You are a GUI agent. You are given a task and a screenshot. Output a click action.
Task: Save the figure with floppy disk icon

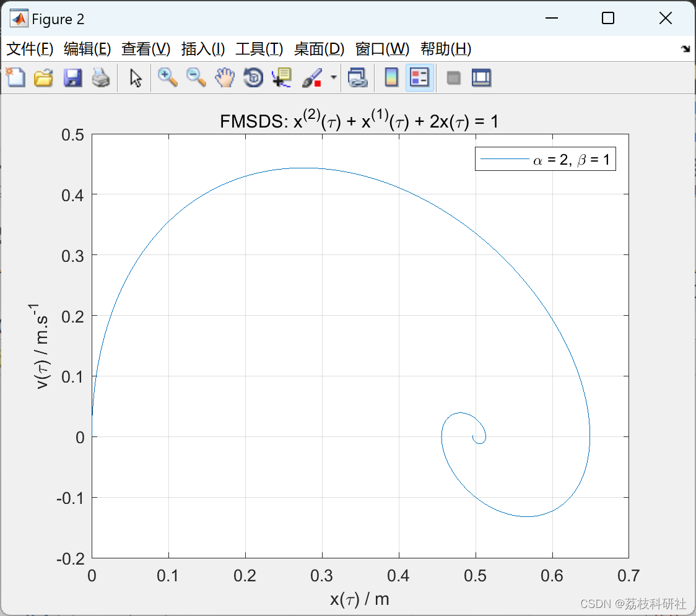[x=72, y=77]
